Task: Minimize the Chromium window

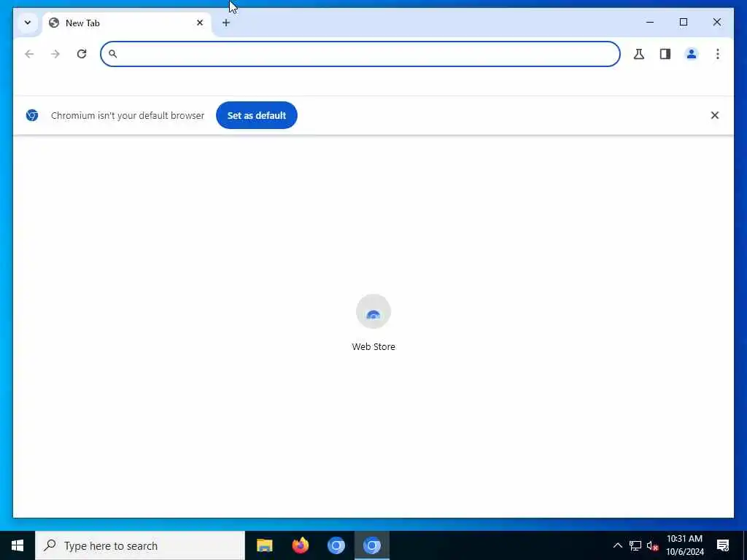Action: click(650, 22)
